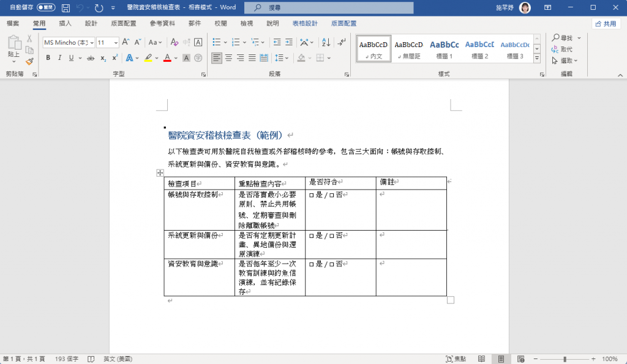Center align paragraph
The height and width of the screenshot is (364, 627).
coord(228,58)
